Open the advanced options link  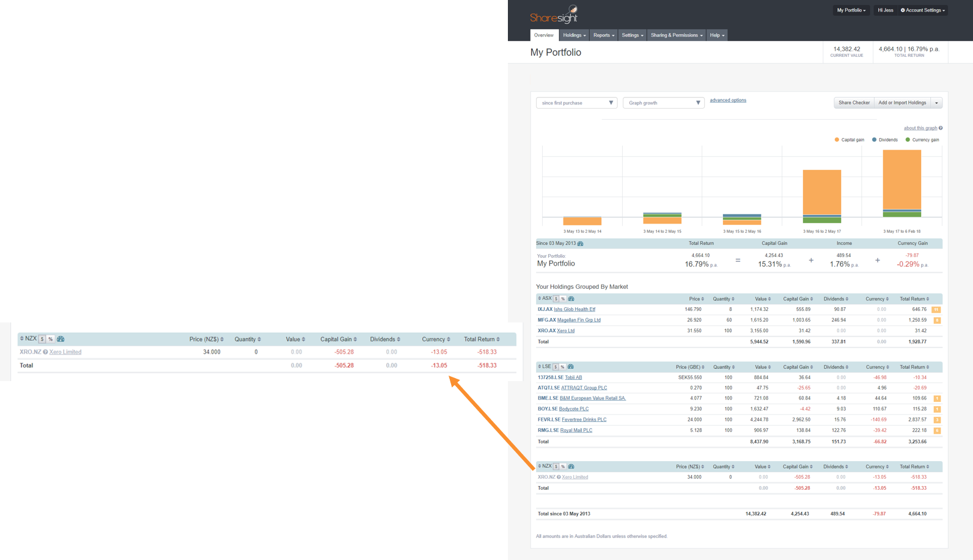click(728, 100)
